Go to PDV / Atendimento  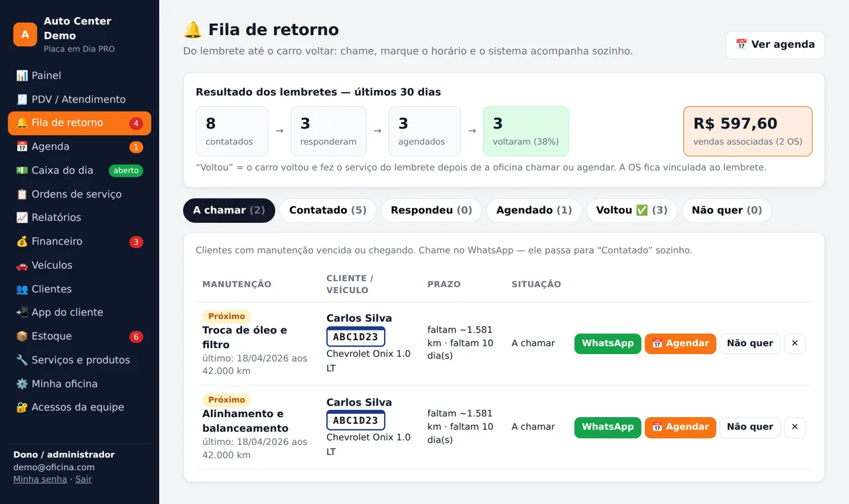[80, 99]
